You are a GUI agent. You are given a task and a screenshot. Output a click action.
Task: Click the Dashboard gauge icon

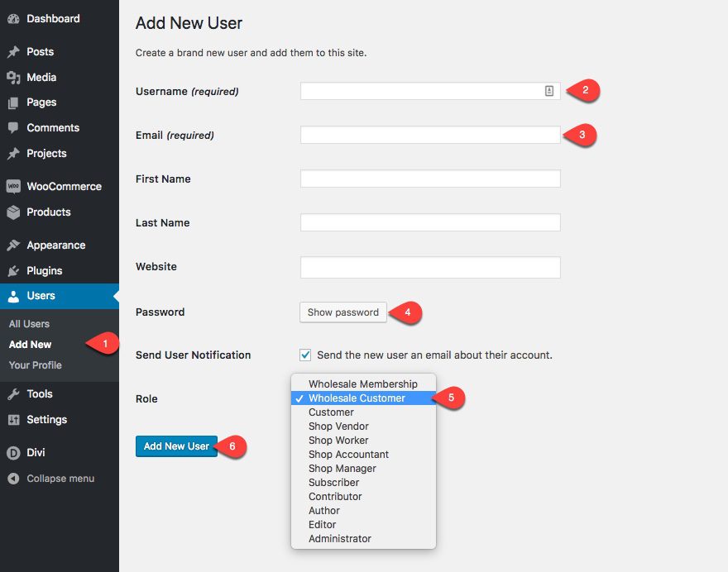pos(13,18)
